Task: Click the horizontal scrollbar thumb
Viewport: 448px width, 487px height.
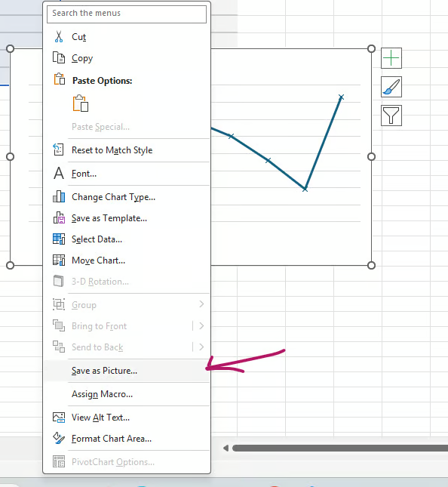Action: click(x=340, y=448)
